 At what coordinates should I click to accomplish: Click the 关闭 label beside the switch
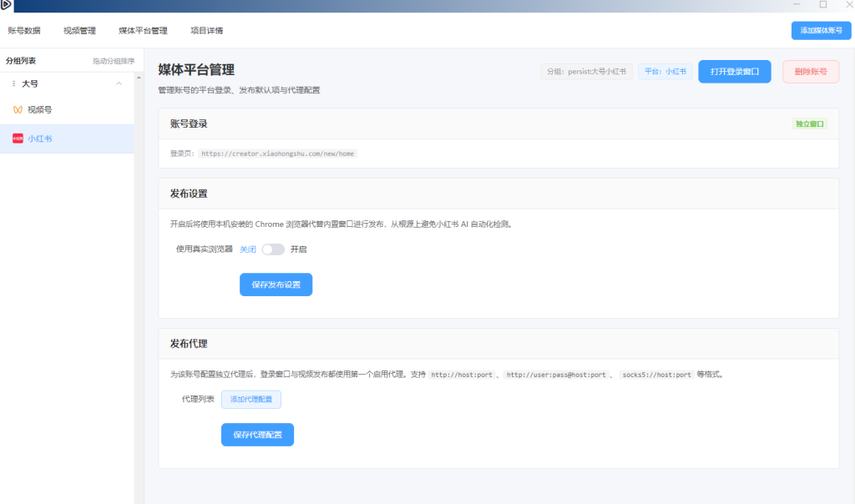(x=247, y=249)
